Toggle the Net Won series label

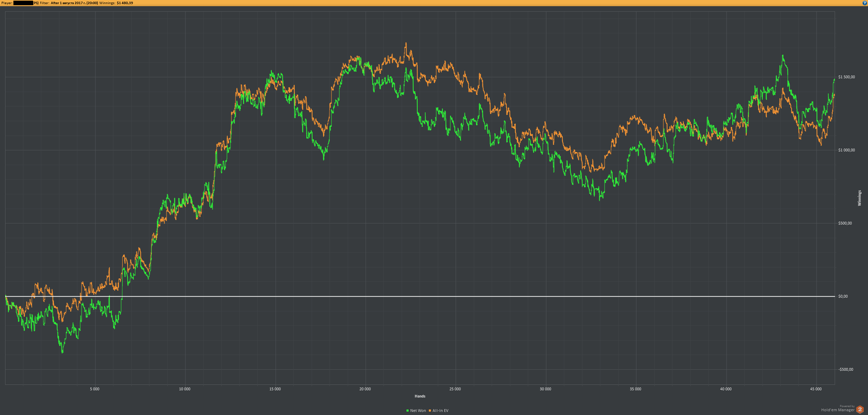click(418, 411)
